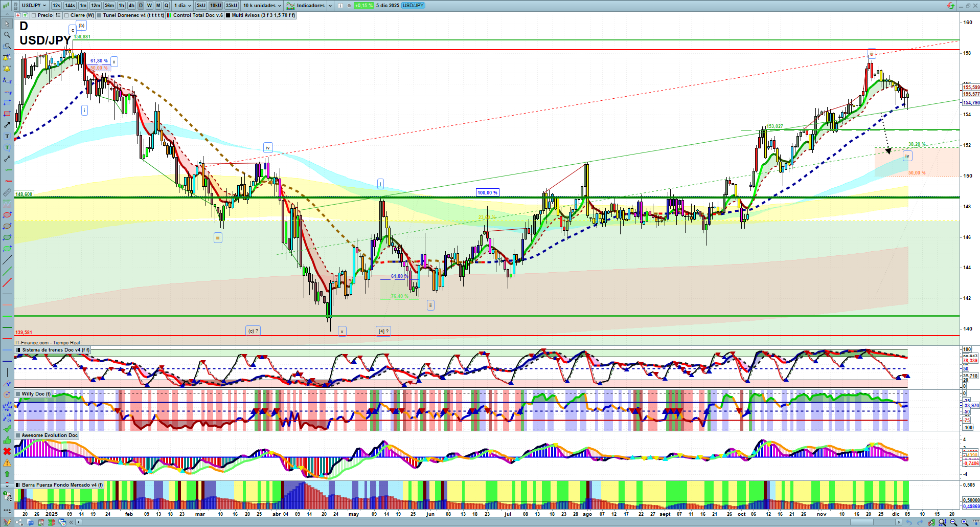Choose the red rectangle drawing tool
Image resolution: width=980 pixels, height=527 pixels.
click(7, 114)
